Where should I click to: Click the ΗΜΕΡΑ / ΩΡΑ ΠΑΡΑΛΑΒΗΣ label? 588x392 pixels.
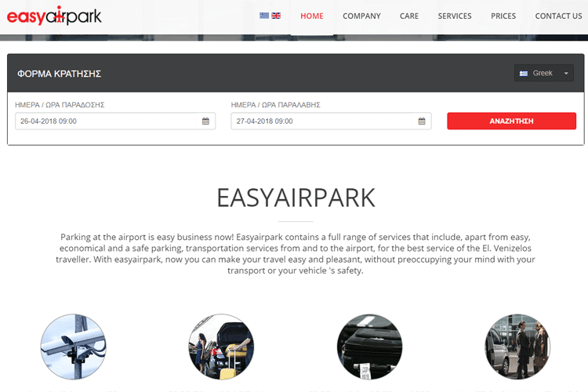(276, 104)
